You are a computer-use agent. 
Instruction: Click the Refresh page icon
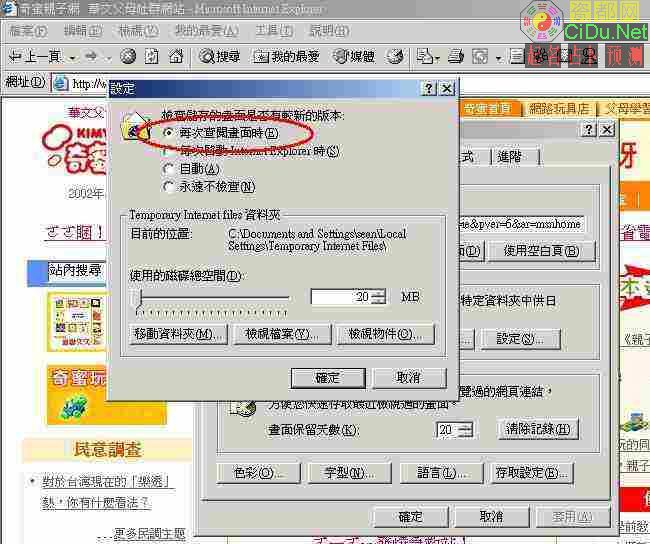pyautogui.click(x=152, y=57)
